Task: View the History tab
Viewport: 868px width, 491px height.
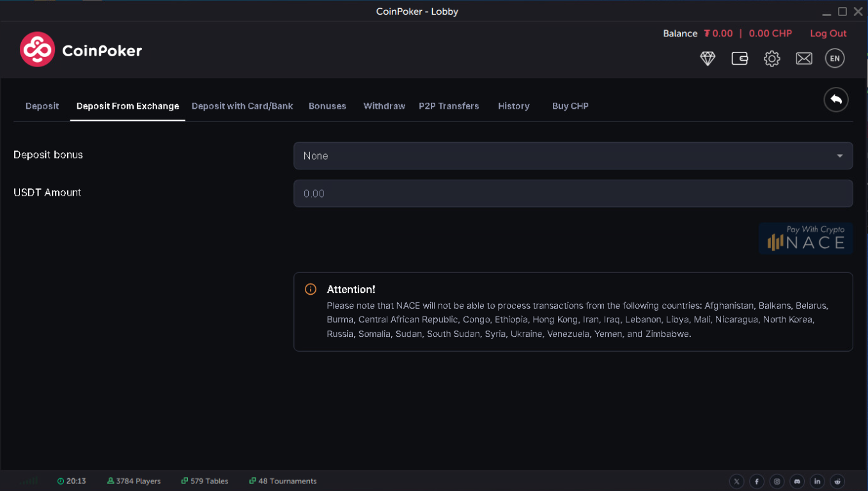Action: [x=514, y=106]
